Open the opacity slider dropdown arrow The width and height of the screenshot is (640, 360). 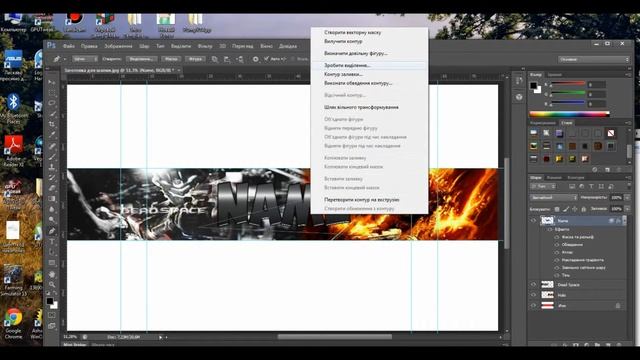pos(628,198)
